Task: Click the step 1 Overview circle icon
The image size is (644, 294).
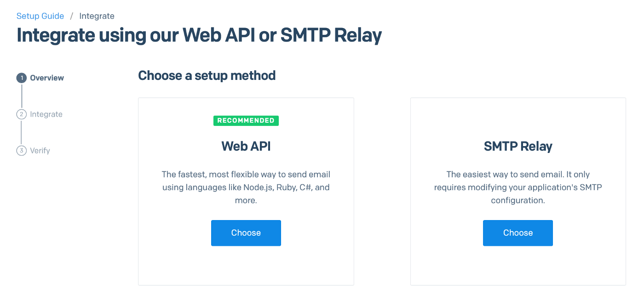Action: (x=22, y=78)
